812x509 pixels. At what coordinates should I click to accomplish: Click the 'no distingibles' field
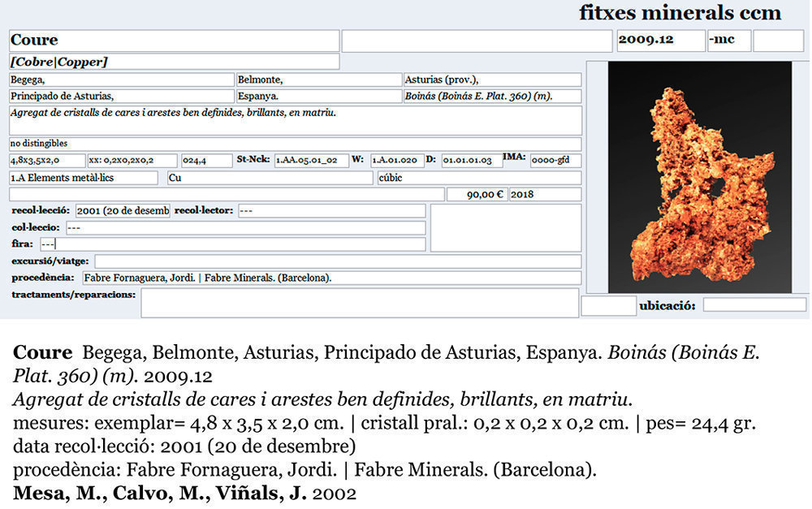click(296, 144)
